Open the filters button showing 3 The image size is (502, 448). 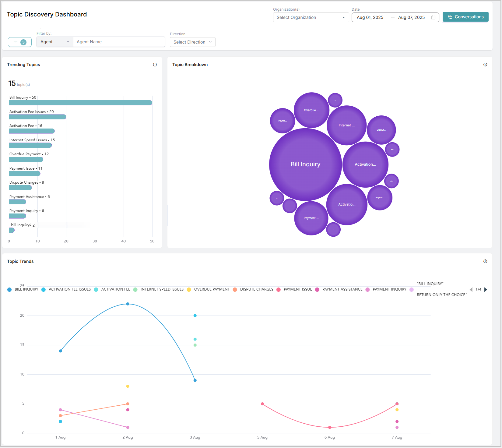pos(20,42)
